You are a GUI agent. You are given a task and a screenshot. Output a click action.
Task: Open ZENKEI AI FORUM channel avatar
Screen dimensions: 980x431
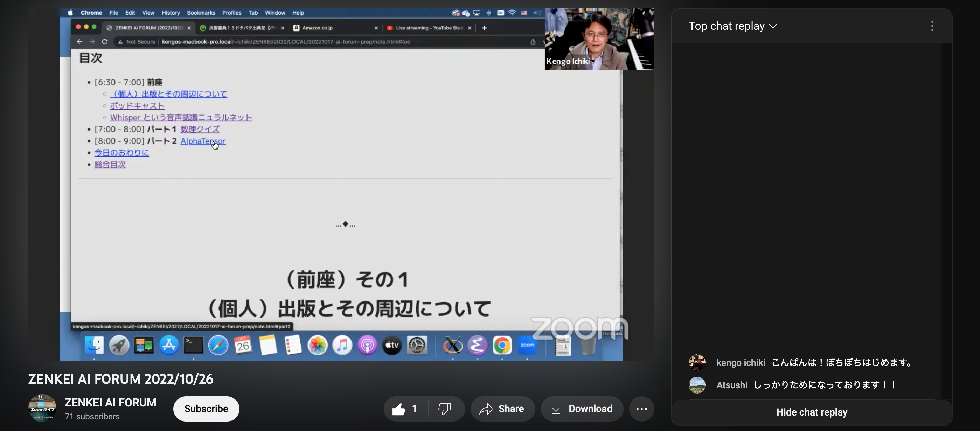coord(42,408)
